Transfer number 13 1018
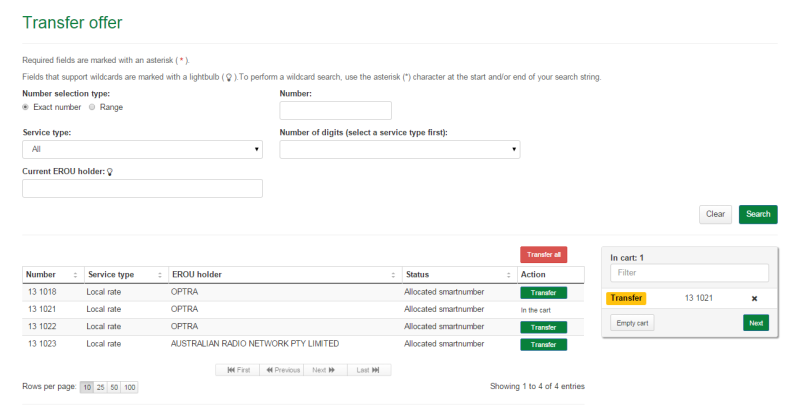 [543, 293]
